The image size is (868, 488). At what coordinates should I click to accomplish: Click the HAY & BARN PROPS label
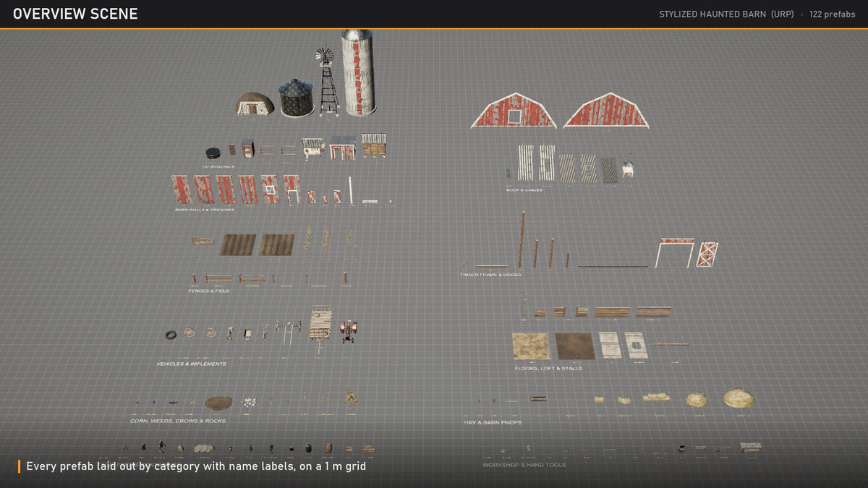point(493,422)
